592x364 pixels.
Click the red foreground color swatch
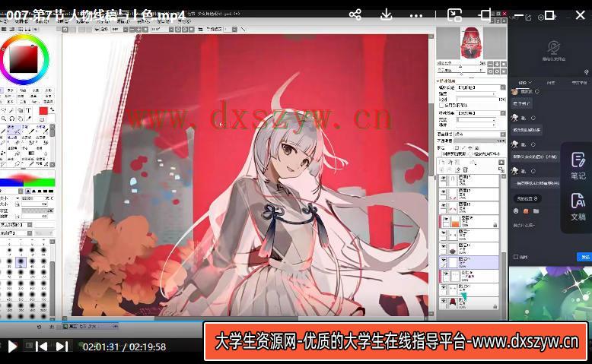[43, 110]
